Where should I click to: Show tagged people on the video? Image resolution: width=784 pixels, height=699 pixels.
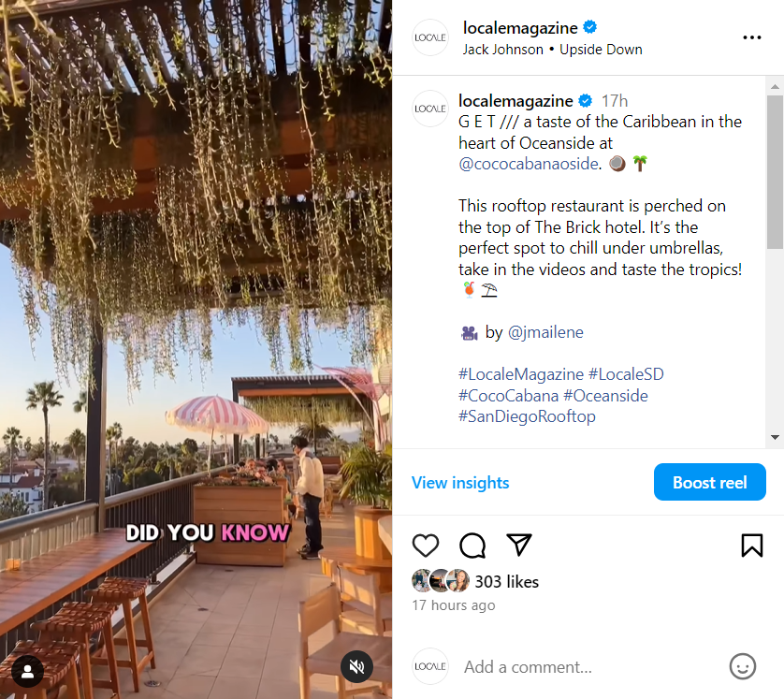28,670
